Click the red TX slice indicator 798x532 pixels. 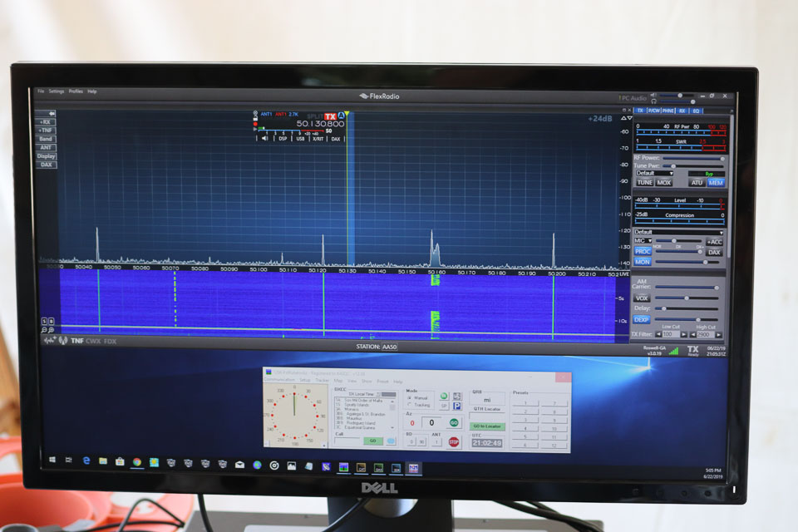[329, 116]
